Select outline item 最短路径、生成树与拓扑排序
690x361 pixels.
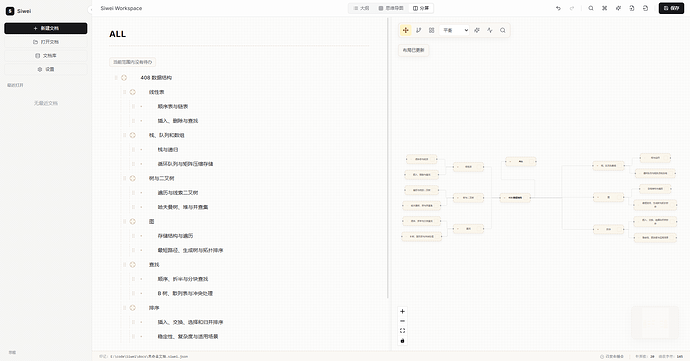pyautogui.click(x=190, y=250)
